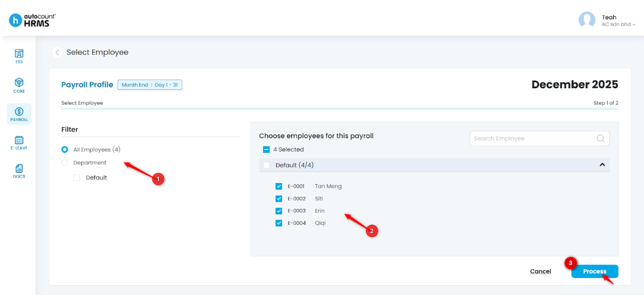
Task: Tick the Default (4/4) group checkbox
Action: (266, 165)
